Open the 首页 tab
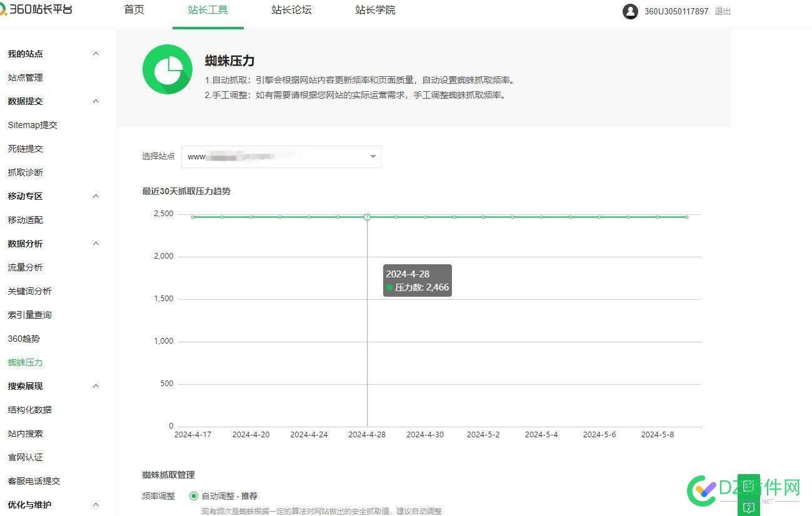Viewport: 812px width, 516px height. pos(134,10)
